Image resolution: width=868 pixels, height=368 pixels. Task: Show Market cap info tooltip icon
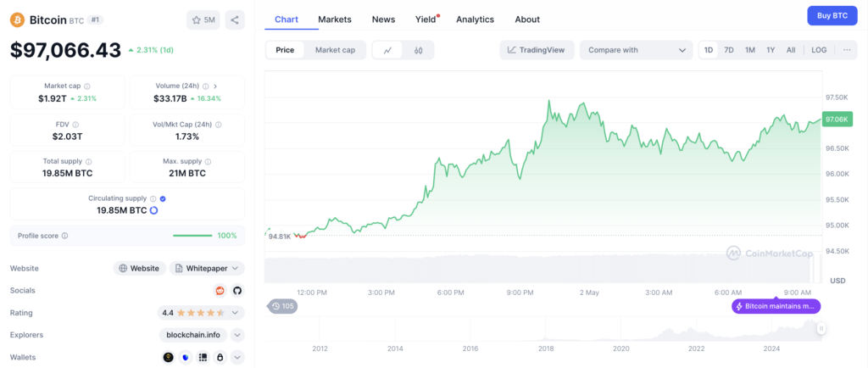click(87, 86)
